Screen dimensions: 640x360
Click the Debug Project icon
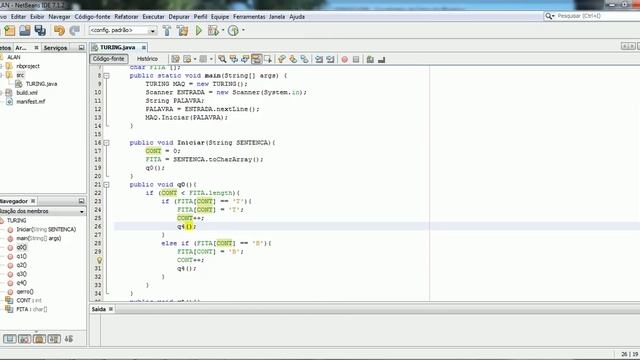(x=213, y=31)
